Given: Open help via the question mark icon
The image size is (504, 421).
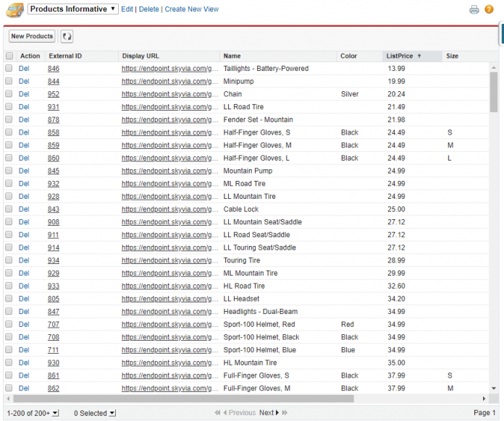Looking at the screenshot, I should [489, 9].
